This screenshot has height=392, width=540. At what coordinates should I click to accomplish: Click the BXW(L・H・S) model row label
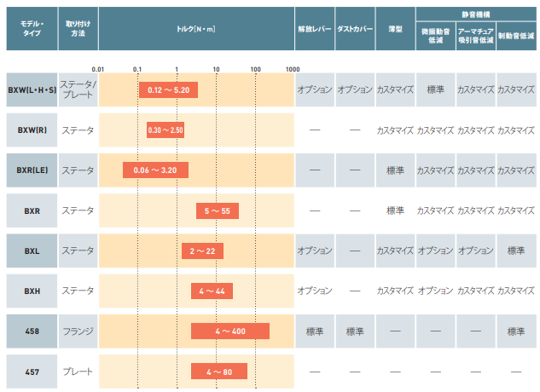pyautogui.click(x=32, y=89)
